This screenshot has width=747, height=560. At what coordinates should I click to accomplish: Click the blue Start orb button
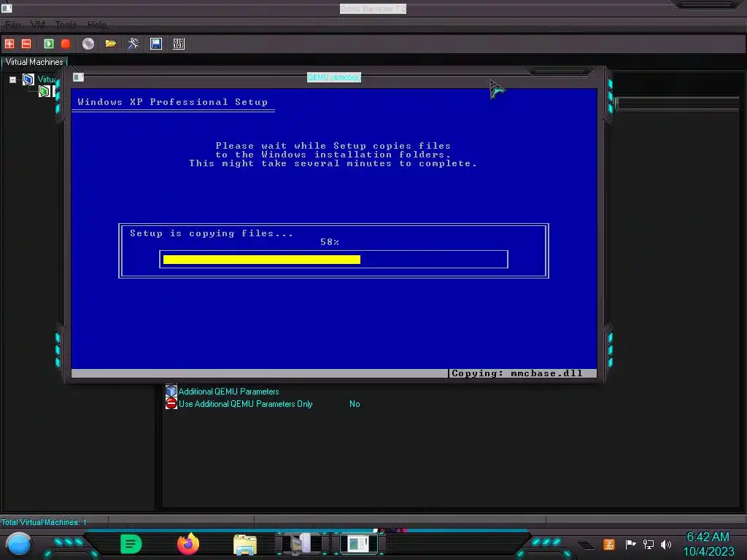click(x=19, y=544)
